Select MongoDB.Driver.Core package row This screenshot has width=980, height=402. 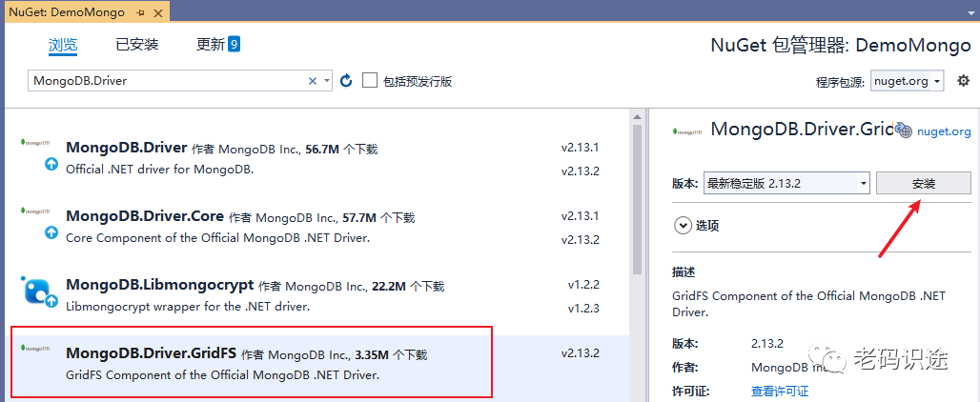[x=316, y=228]
